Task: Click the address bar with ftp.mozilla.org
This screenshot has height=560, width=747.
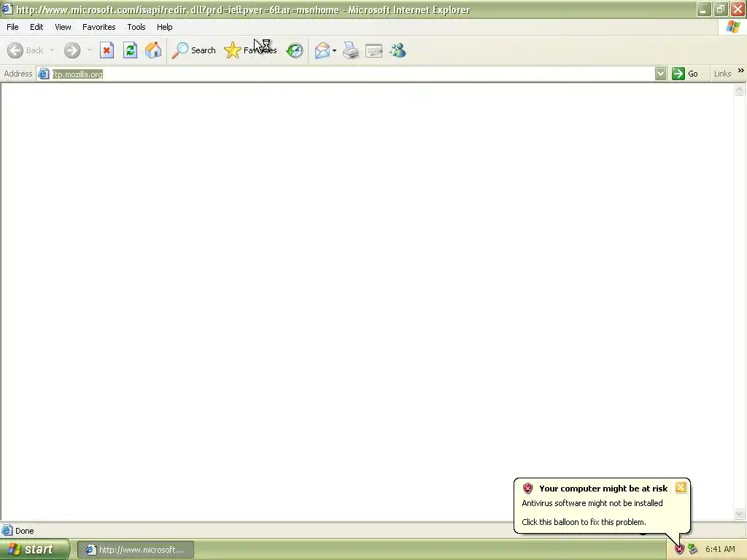Action: coord(352,74)
